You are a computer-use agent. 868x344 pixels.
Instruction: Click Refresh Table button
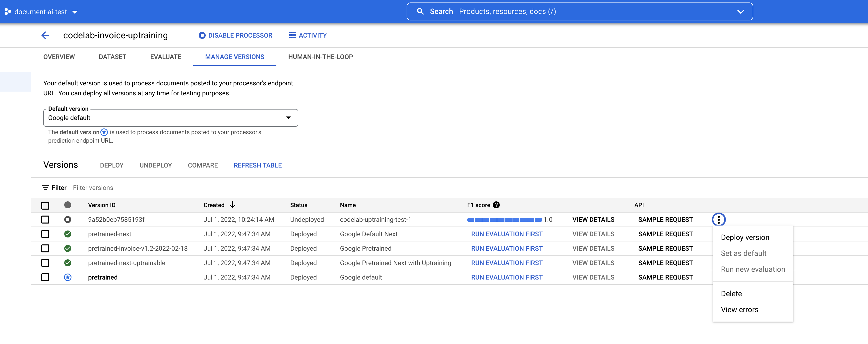click(x=257, y=166)
